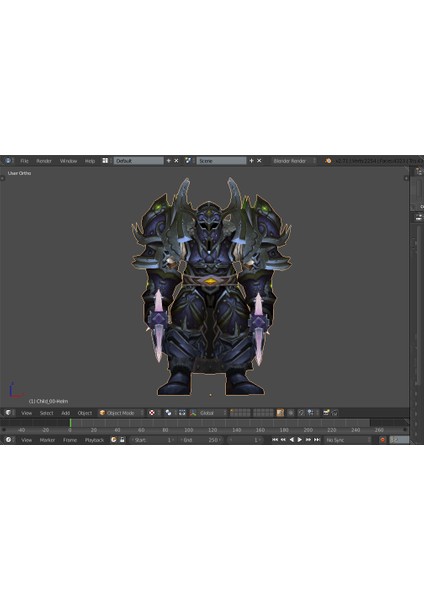Toggle snap during transform
Viewport: 424px width, 600px height.
(x=301, y=413)
